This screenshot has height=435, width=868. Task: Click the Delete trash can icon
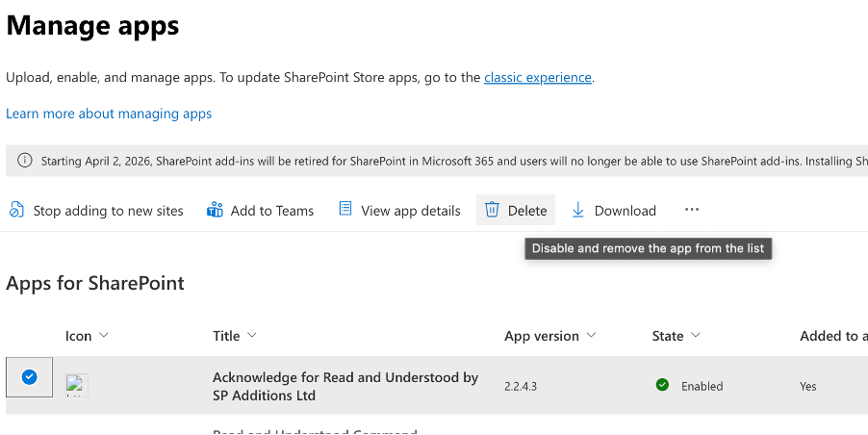492,209
